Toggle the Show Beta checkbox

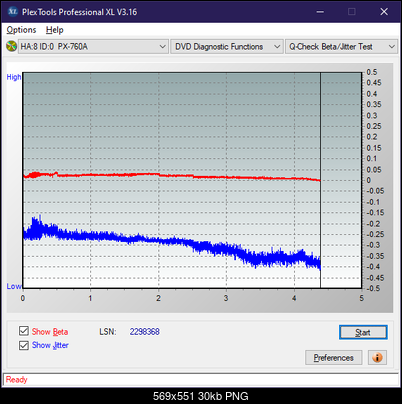point(24,331)
